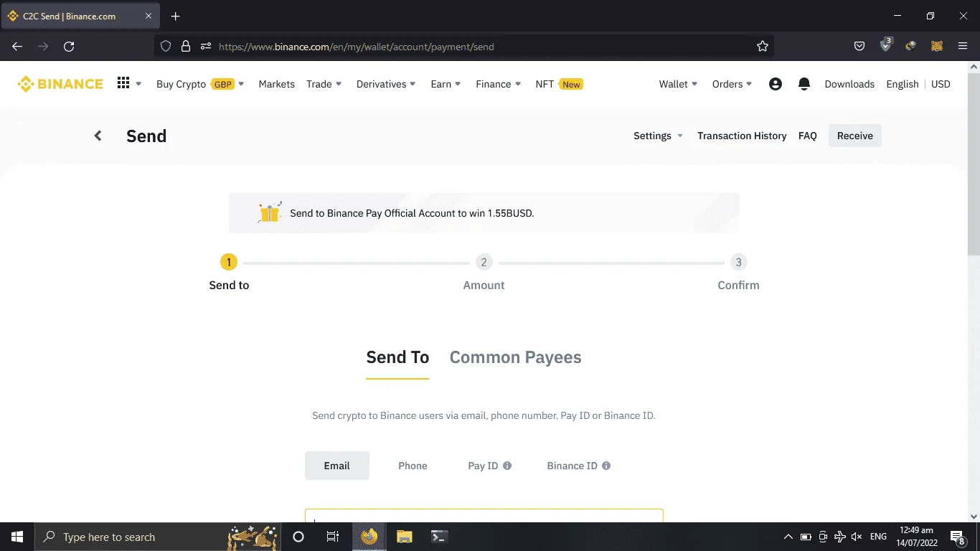This screenshot has height=551, width=980.
Task: Open the Markets menu item
Action: pyautogui.click(x=277, y=84)
